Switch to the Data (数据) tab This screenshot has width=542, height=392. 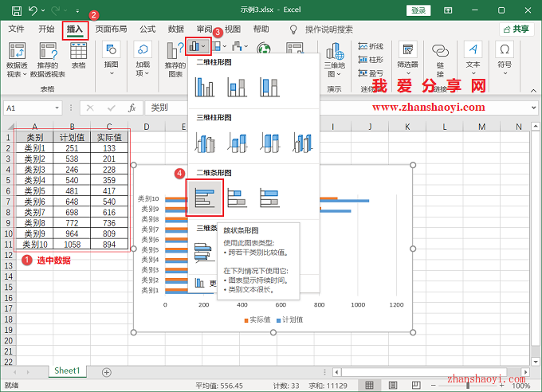pyautogui.click(x=176, y=29)
